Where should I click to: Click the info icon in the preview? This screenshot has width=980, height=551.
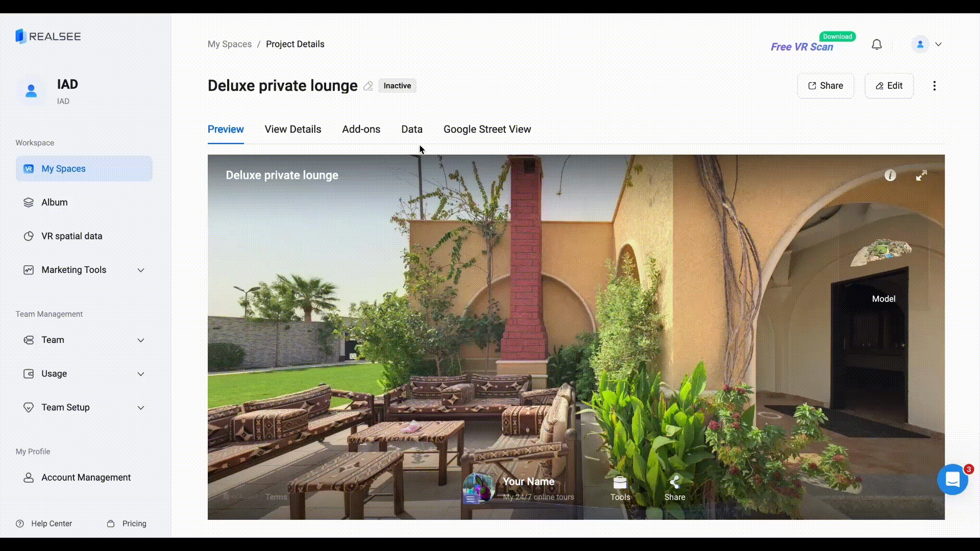point(890,176)
